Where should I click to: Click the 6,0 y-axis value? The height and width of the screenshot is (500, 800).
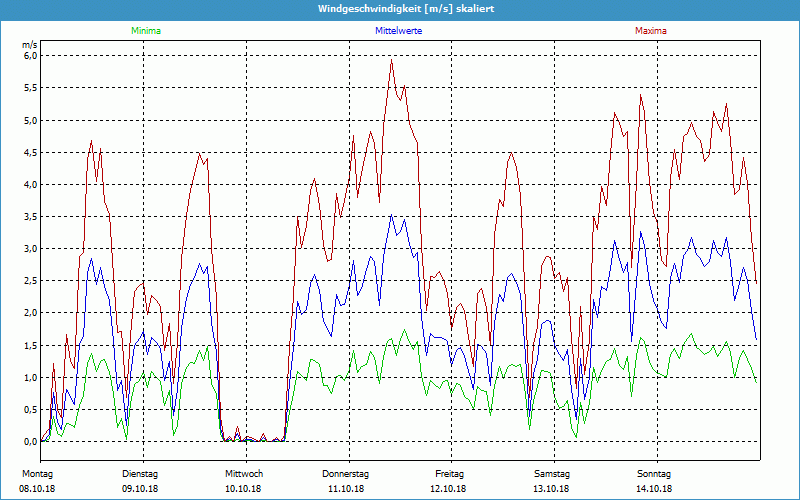pyautogui.click(x=31, y=56)
